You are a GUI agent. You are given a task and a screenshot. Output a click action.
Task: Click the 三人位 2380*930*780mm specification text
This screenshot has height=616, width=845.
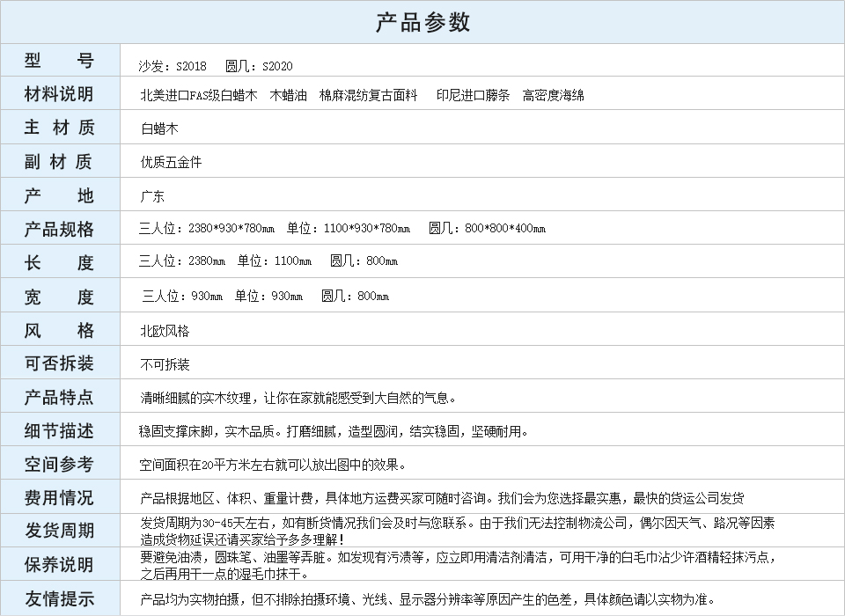[x=207, y=229]
